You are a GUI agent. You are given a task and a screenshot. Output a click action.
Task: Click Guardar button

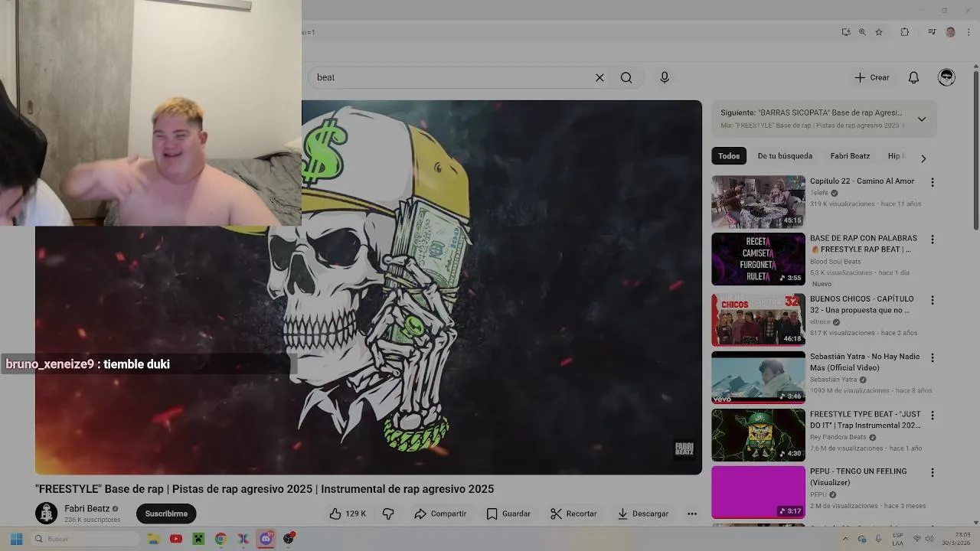point(508,514)
